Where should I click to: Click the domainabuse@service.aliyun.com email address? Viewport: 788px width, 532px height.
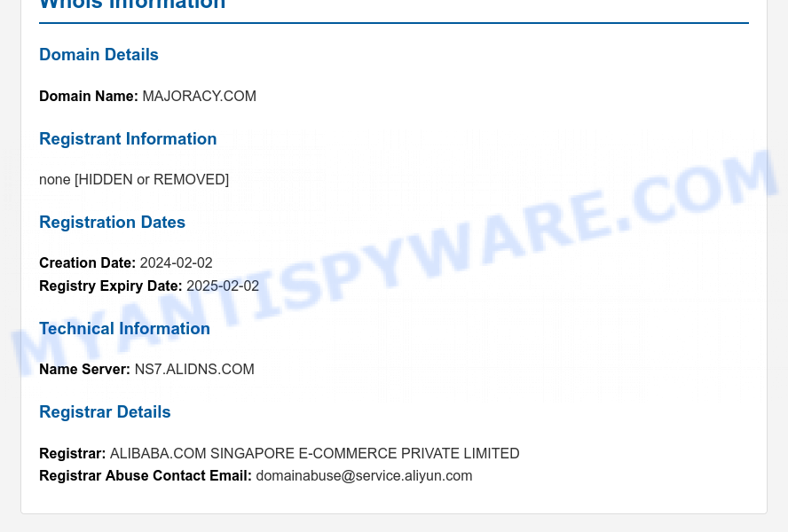[x=364, y=476]
